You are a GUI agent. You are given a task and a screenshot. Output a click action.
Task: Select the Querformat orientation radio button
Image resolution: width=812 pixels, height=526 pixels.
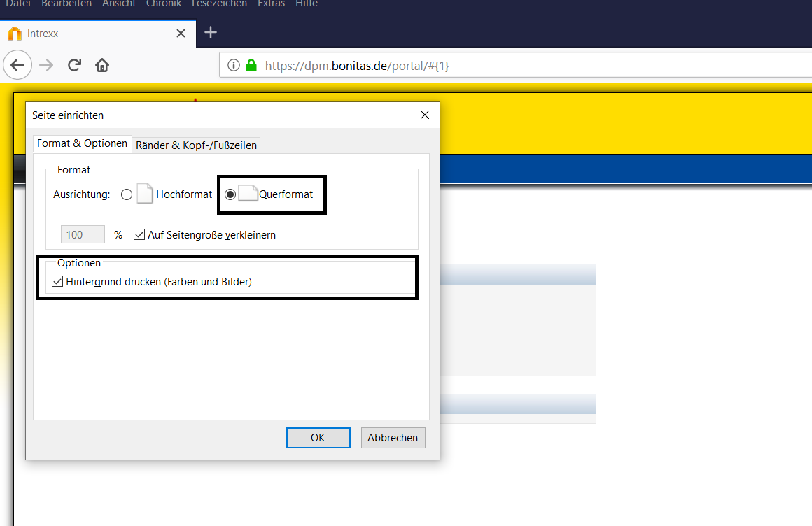(x=230, y=194)
